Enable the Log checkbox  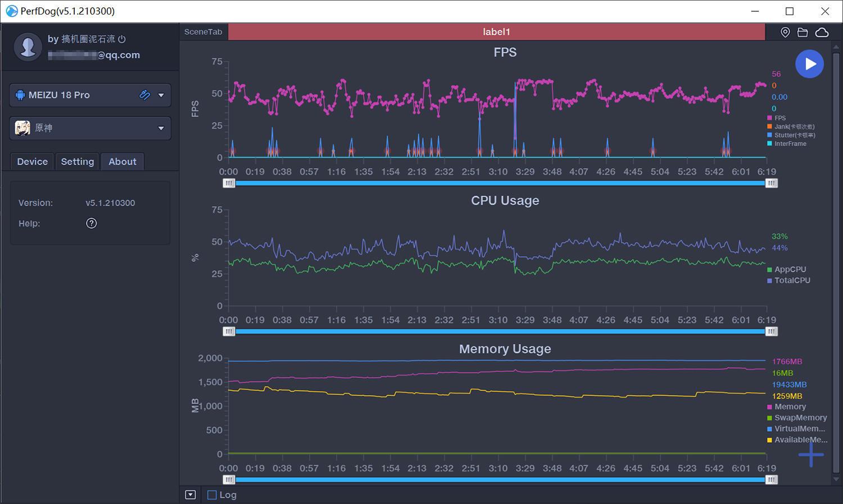click(x=212, y=495)
